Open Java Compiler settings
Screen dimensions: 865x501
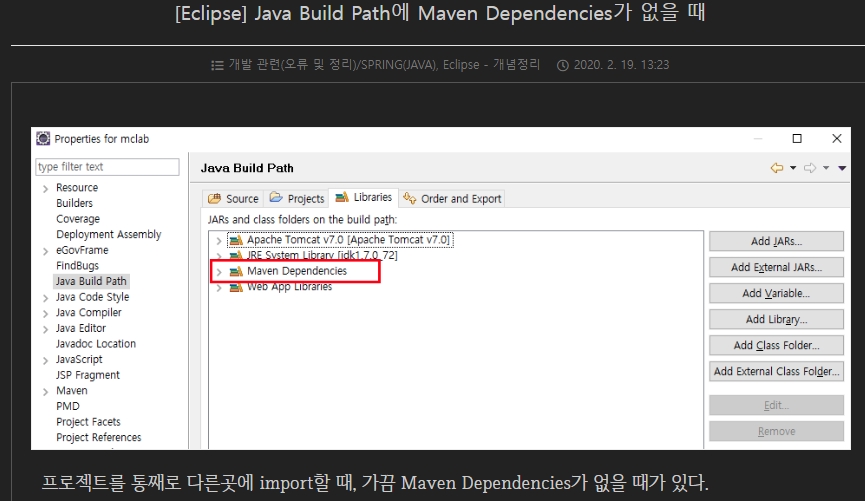tap(88, 312)
